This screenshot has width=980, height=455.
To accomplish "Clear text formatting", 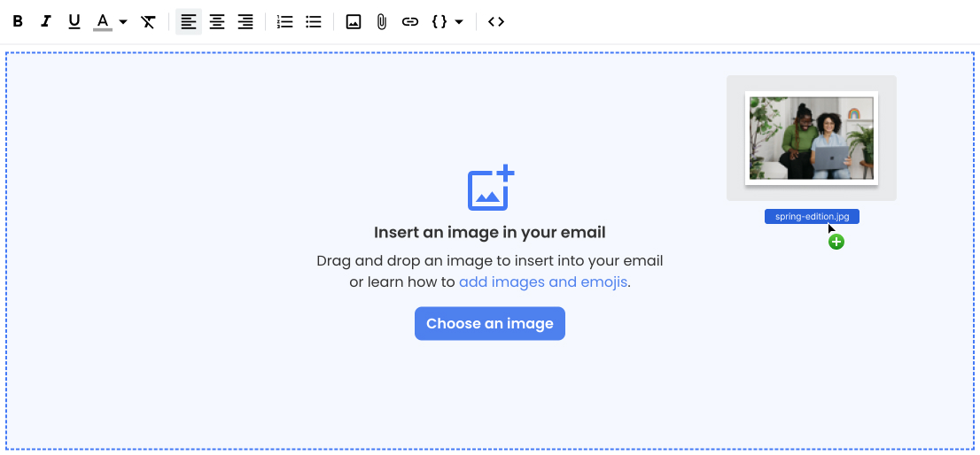I will pyautogui.click(x=148, y=22).
